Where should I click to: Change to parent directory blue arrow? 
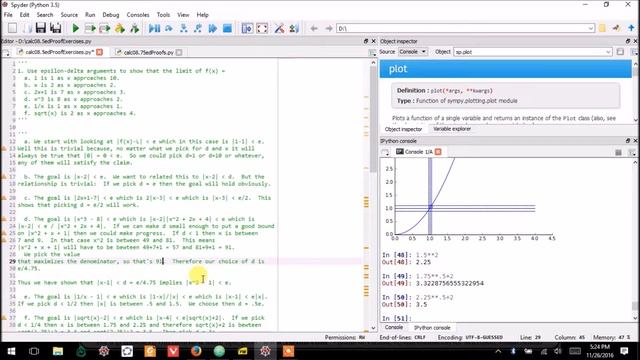coord(631,28)
